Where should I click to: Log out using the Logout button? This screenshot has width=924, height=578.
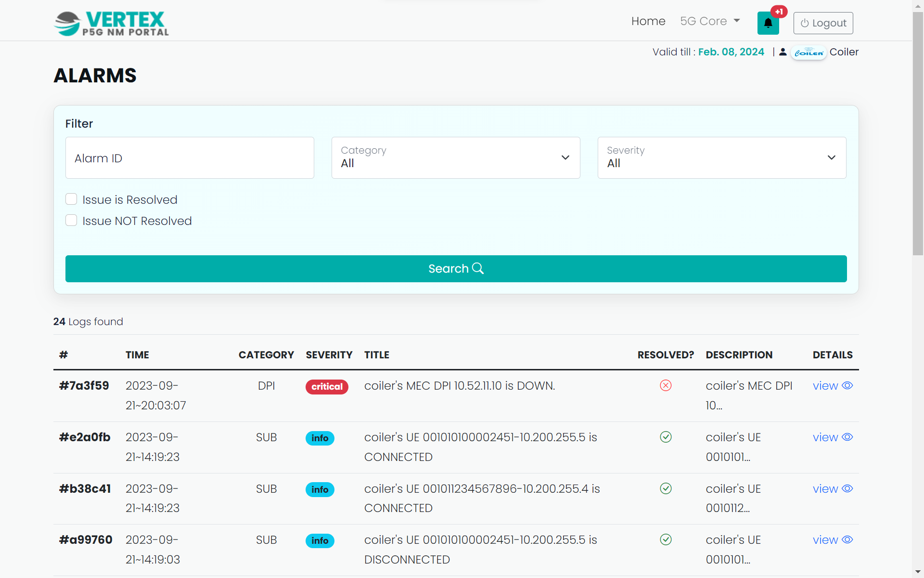[x=823, y=23]
